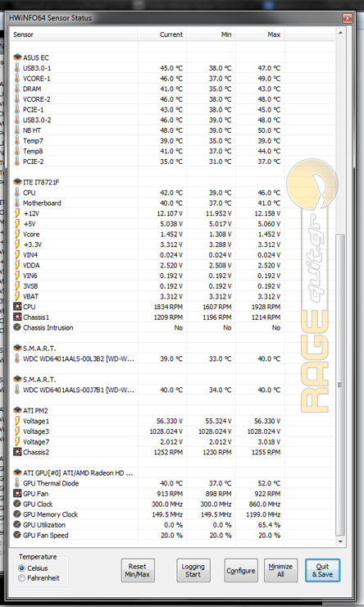This screenshot has width=364, height=607.
Task: Click the voltage bolt icon beside Voltage7
Action: [x=17, y=441]
